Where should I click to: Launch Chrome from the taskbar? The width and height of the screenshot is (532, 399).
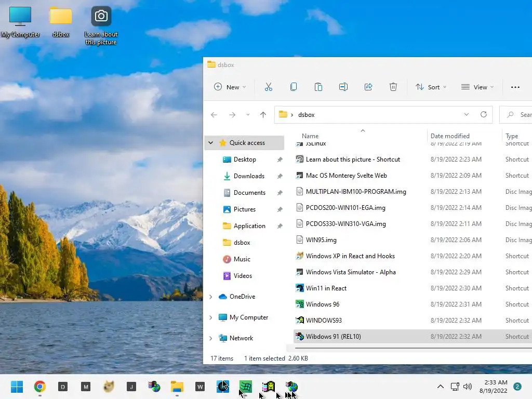coord(39,387)
